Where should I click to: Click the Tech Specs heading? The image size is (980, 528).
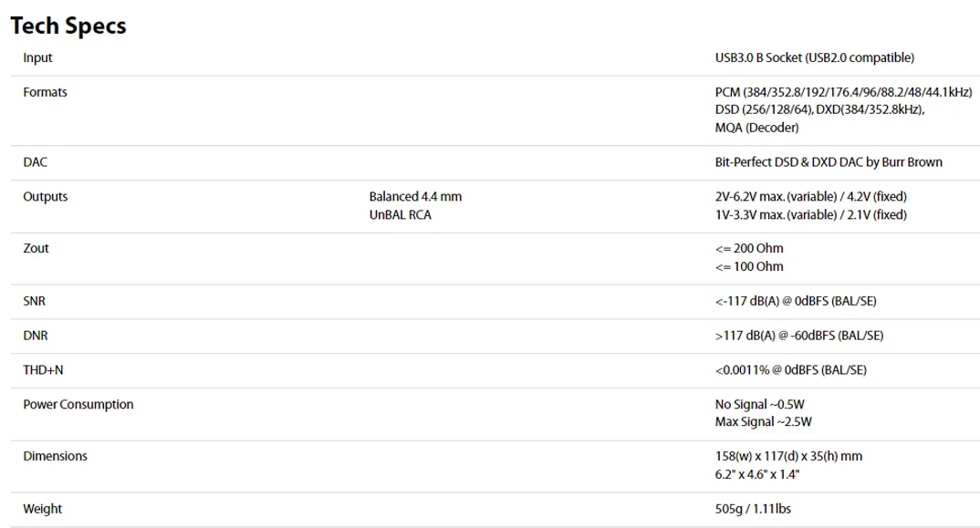tap(68, 26)
